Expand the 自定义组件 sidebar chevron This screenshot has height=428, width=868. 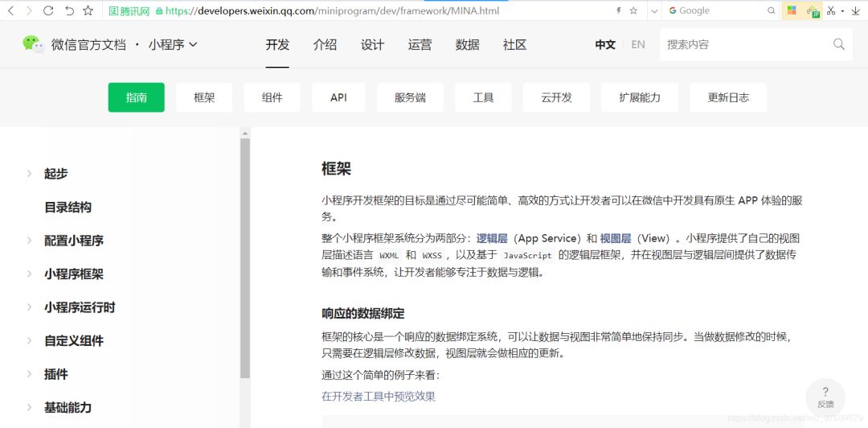30,340
